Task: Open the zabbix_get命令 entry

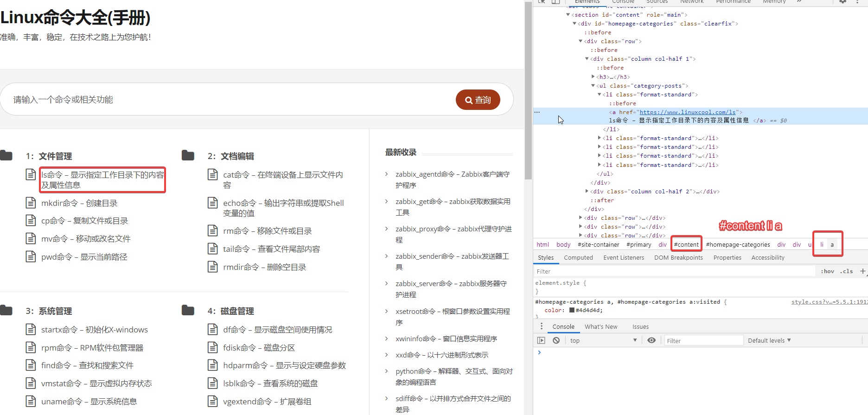Action: pos(453,207)
